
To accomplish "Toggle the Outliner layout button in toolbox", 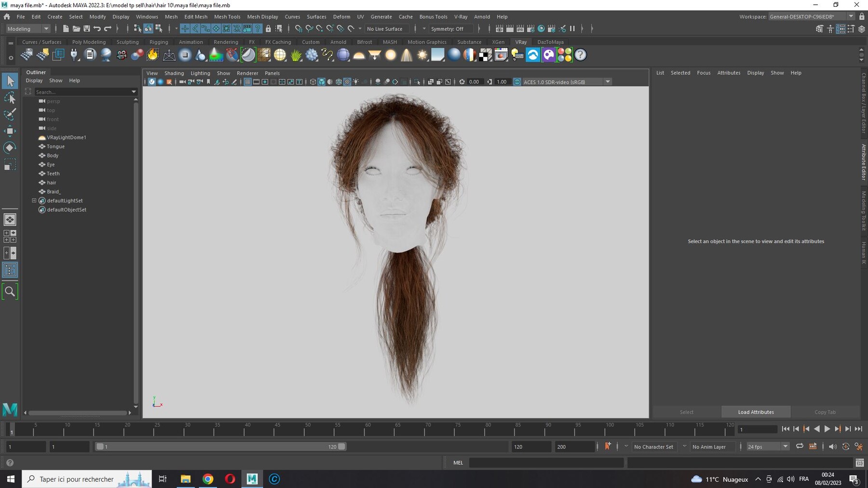I will click(x=10, y=270).
